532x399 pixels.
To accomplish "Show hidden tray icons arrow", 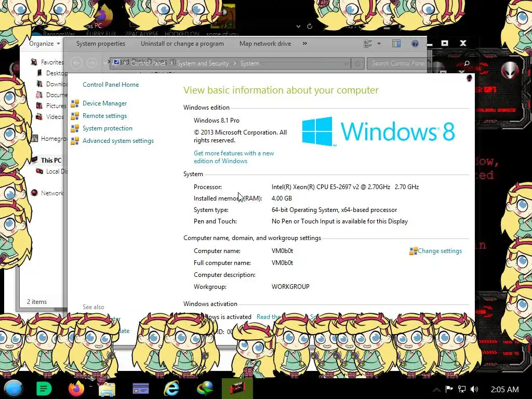I will click(436, 390).
